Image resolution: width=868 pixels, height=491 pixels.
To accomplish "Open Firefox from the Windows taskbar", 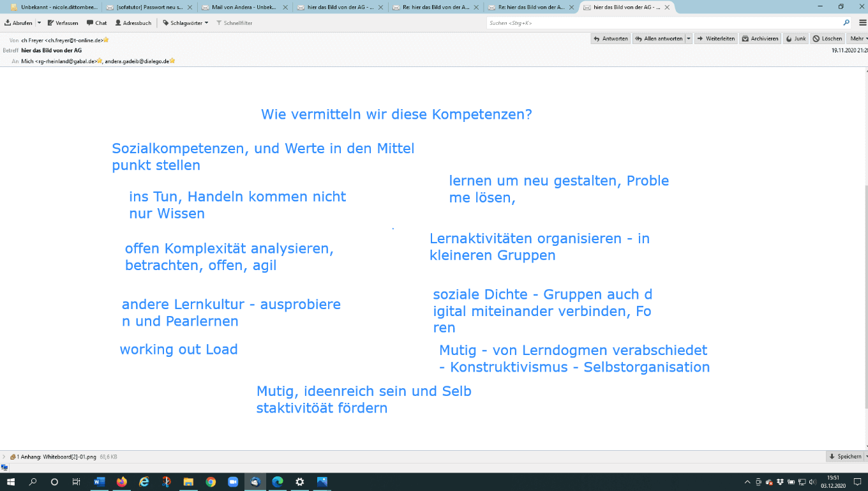I will (121, 482).
